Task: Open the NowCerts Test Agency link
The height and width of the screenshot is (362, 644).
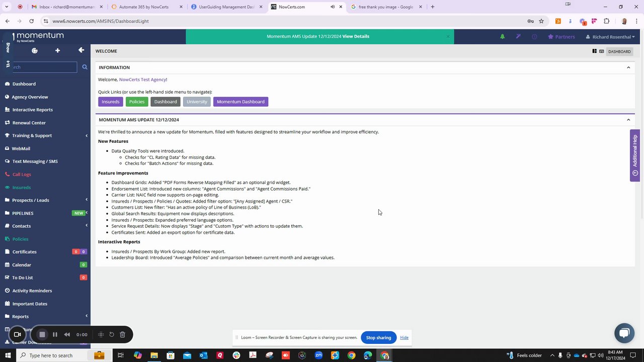Action: [x=142, y=79]
